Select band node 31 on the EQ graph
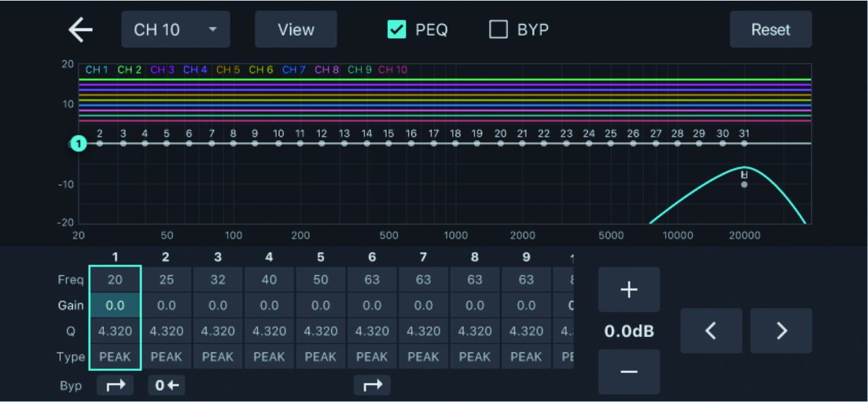Image resolution: width=868 pixels, height=402 pixels. (x=744, y=144)
